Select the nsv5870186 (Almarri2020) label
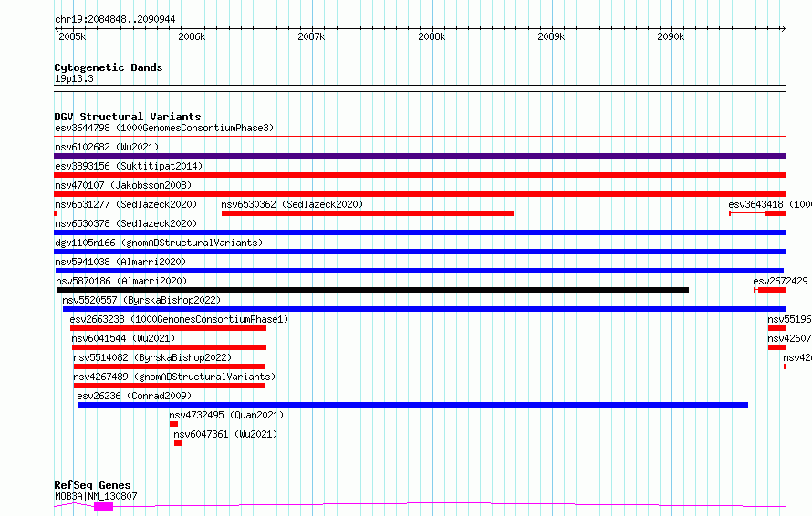812x516 pixels. click(121, 281)
